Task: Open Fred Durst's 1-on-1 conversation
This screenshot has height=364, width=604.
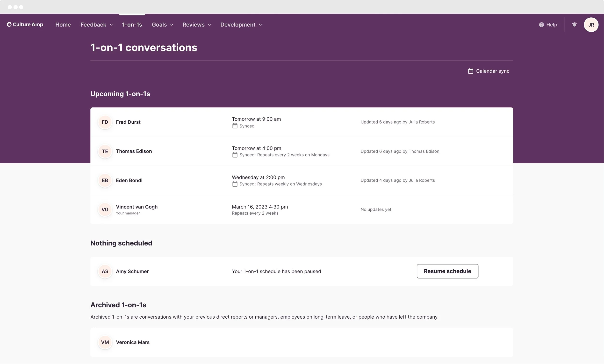Action: click(302, 122)
